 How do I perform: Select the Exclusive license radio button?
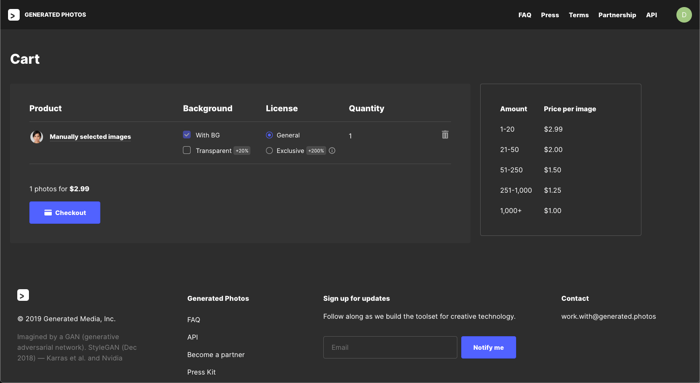tap(269, 150)
